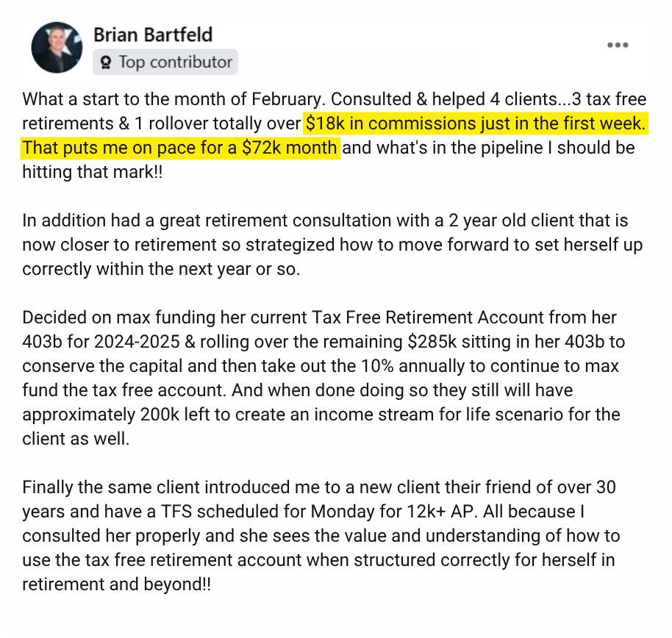The image size is (672, 638).
Task: Click the medal icon beside Top contributor
Action: pos(107,63)
